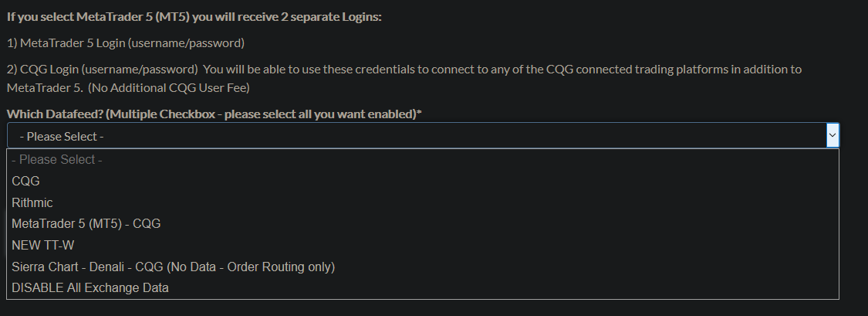This screenshot has height=316, width=868.
Task: Pick Rithmic from the datafeed list
Action: coord(32,202)
